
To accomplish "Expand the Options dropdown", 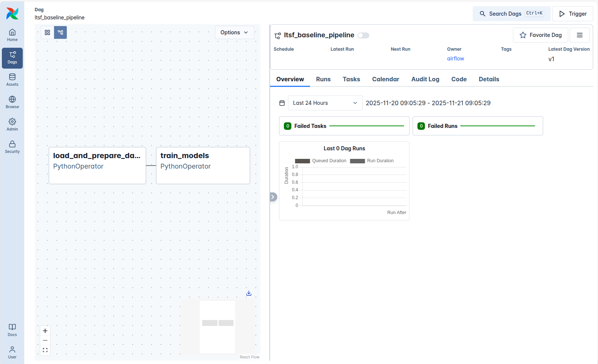I will tap(235, 32).
